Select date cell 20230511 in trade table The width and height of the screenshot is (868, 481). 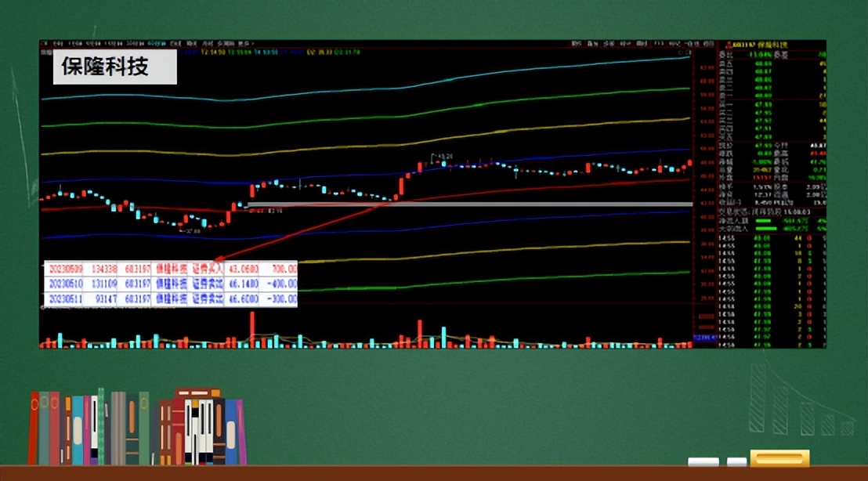tap(66, 299)
